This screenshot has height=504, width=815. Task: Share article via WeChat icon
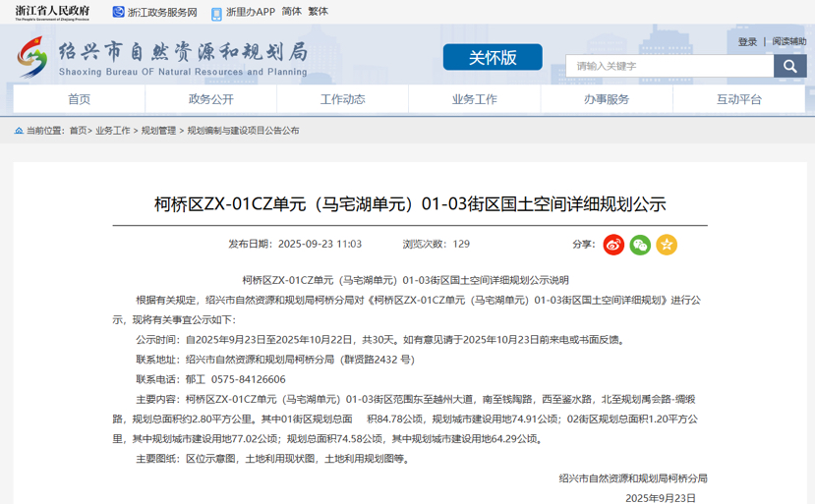point(640,245)
